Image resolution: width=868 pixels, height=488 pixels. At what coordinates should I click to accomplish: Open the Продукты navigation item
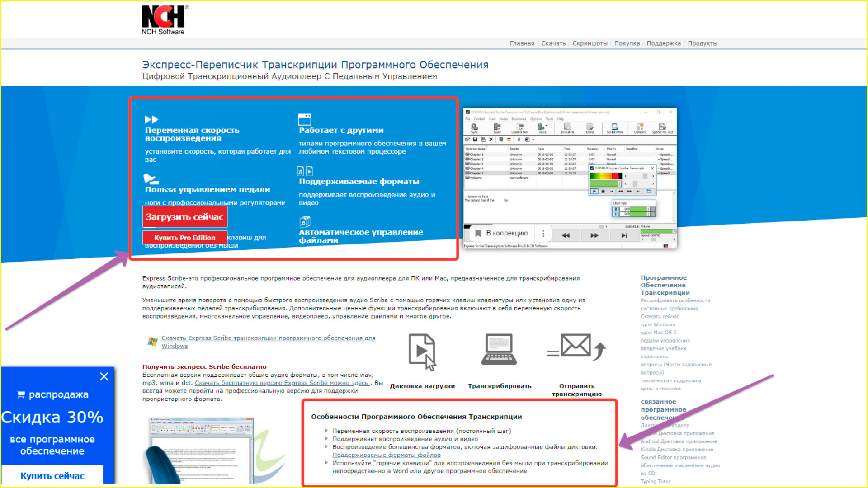pyautogui.click(x=703, y=43)
